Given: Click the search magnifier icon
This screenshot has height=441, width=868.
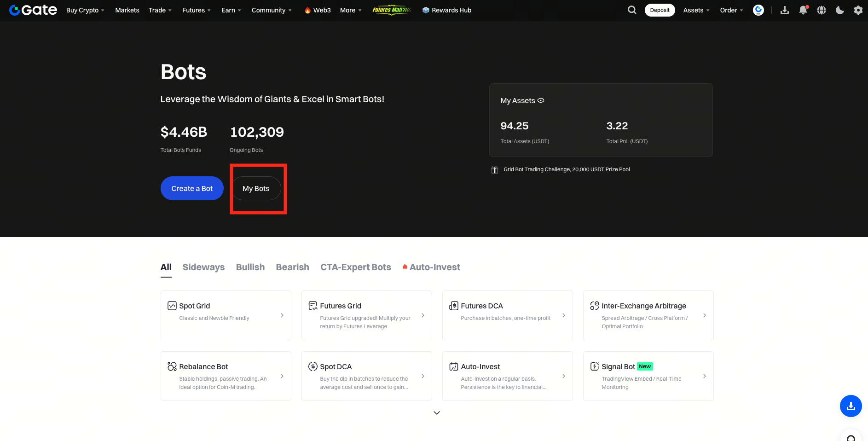Looking at the screenshot, I should click(632, 10).
